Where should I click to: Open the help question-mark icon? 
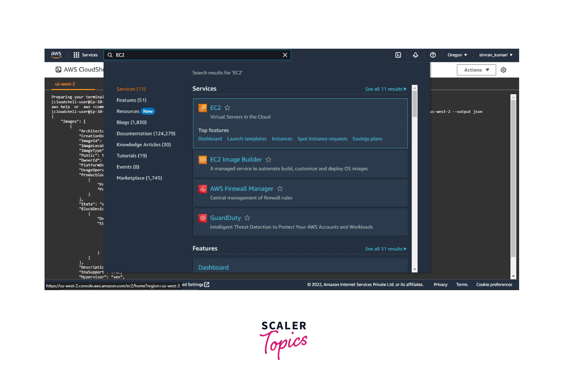[x=433, y=55]
